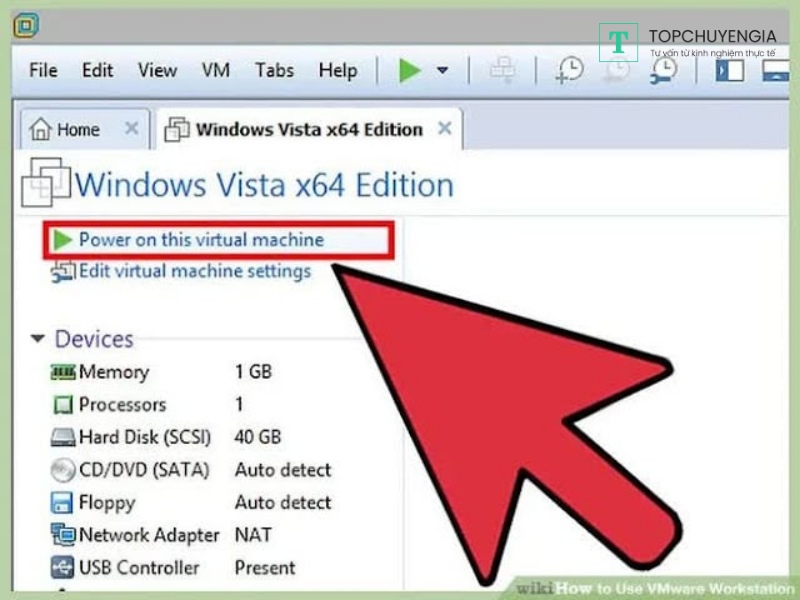The image size is (800, 600).
Task: Open the View menu
Action: point(157,71)
